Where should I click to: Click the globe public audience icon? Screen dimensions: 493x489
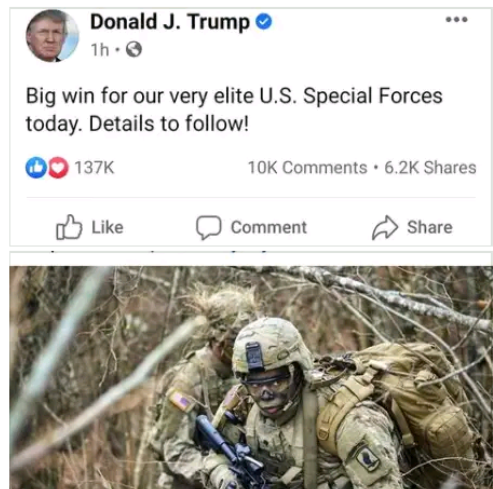pos(134,49)
